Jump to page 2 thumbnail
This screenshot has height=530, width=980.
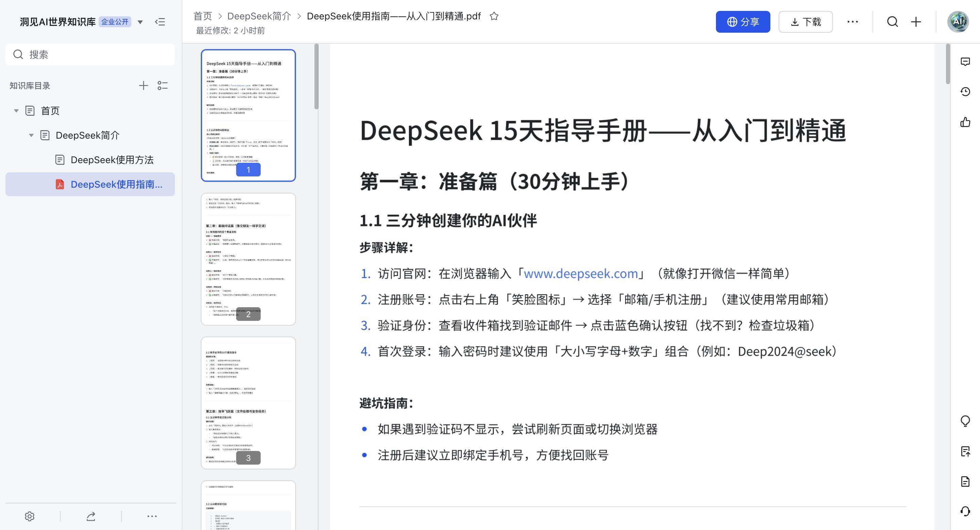248,259
